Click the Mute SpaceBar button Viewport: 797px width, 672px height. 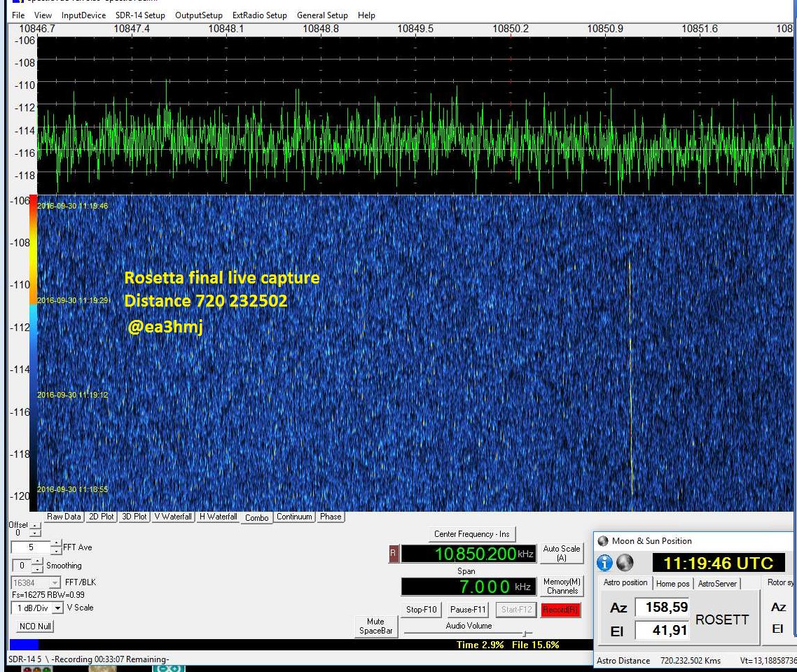point(375,626)
